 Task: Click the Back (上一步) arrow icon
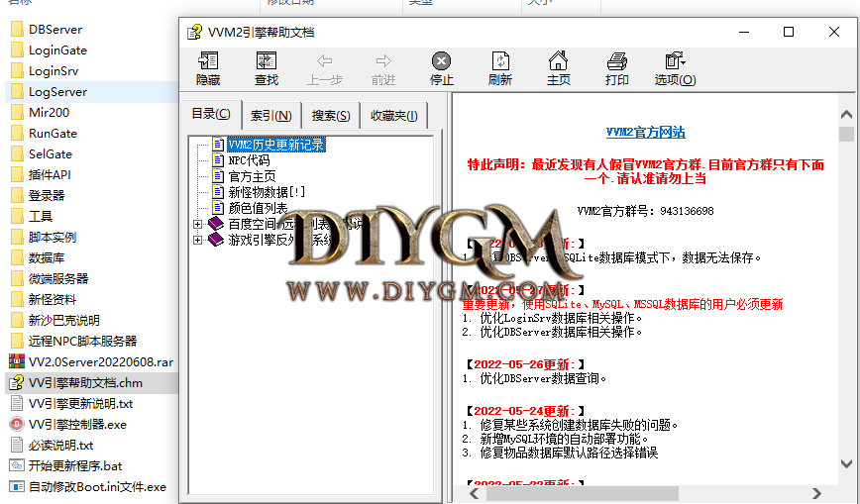click(325, 60)
